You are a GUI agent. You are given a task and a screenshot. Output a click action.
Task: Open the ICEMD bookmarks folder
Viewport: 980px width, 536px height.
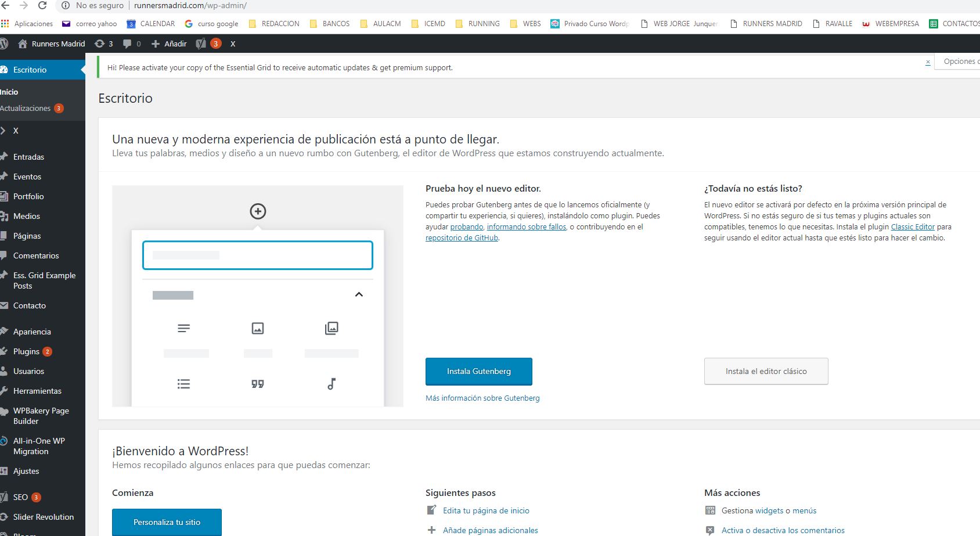tap(428, 24)
